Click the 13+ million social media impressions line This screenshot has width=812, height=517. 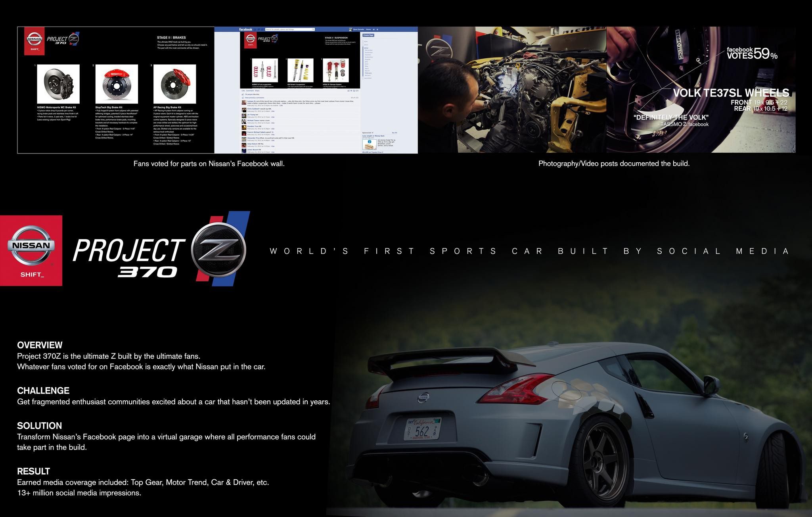click(79, 493)
